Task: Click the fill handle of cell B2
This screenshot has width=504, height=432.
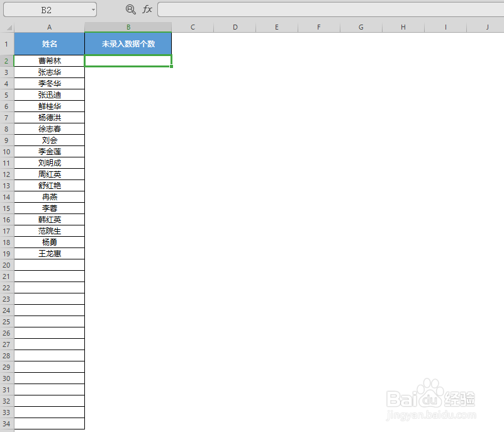Action: coord(172,66)
